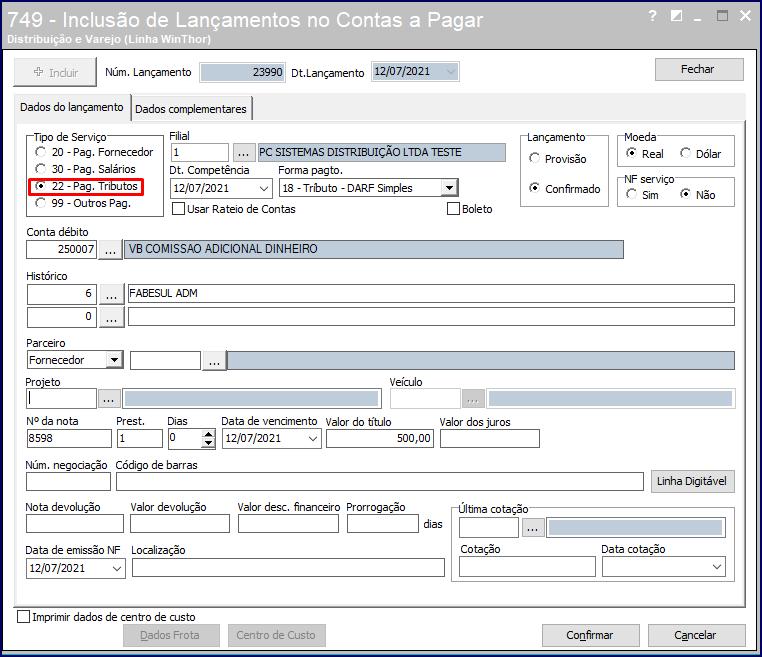Image resolution: width=762 pixels, height=657 pixels.
Task: Open Dt.Lançamento date dropdown
Action: point(450,72)
